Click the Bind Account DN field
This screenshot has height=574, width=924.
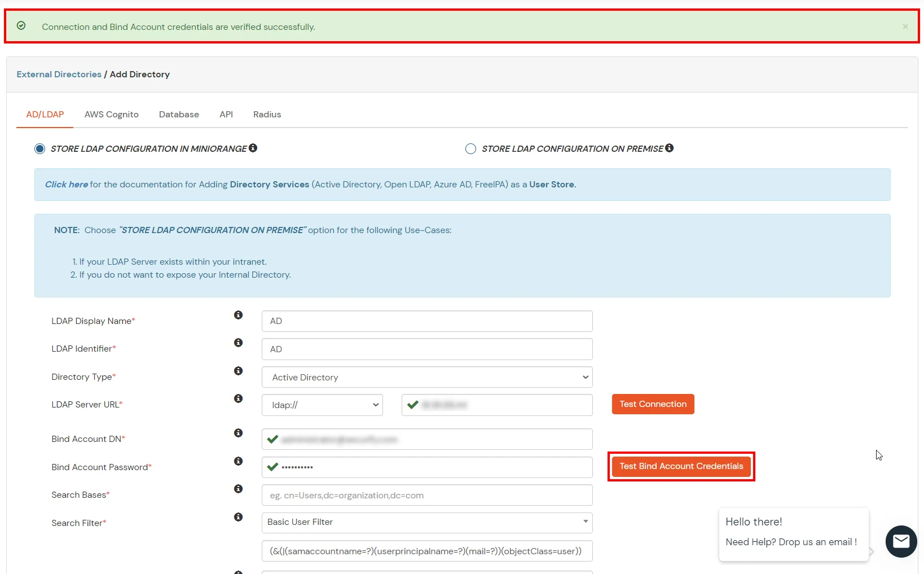(427, 440)
